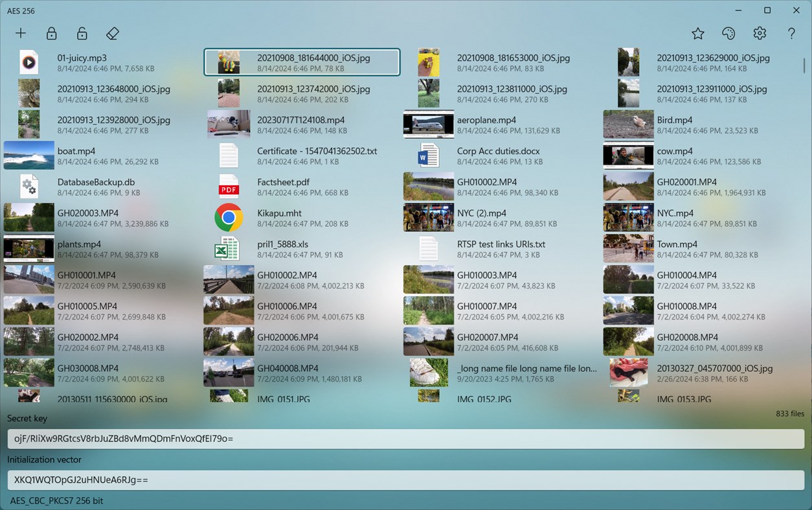The width and height of the screenshot is (812, 510).
Task: Click the aeroplane.mp4 thumbnail
Action: click(429, 124)
